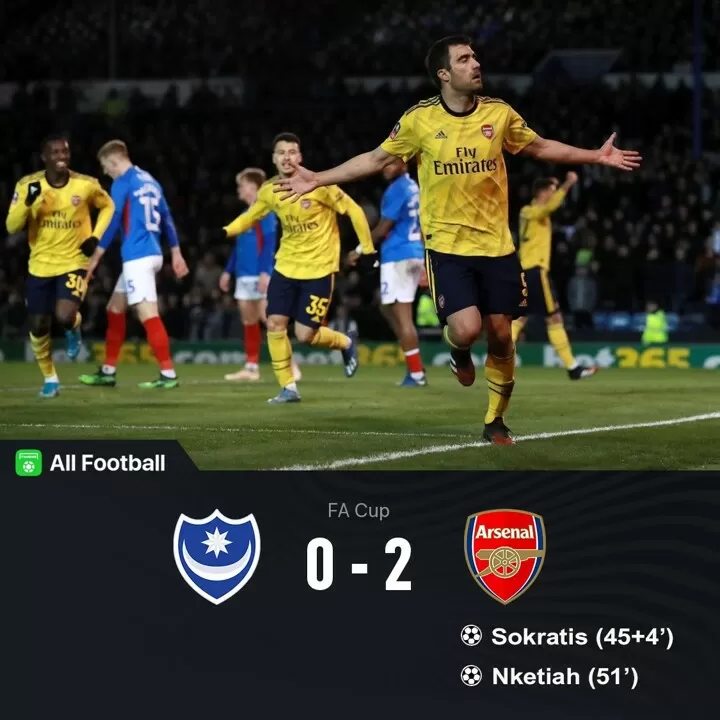Select the Sokratis (45+4') goal entry
This screenshot has height=720, width=720.
pyautogui.click(x=567, y=636)
